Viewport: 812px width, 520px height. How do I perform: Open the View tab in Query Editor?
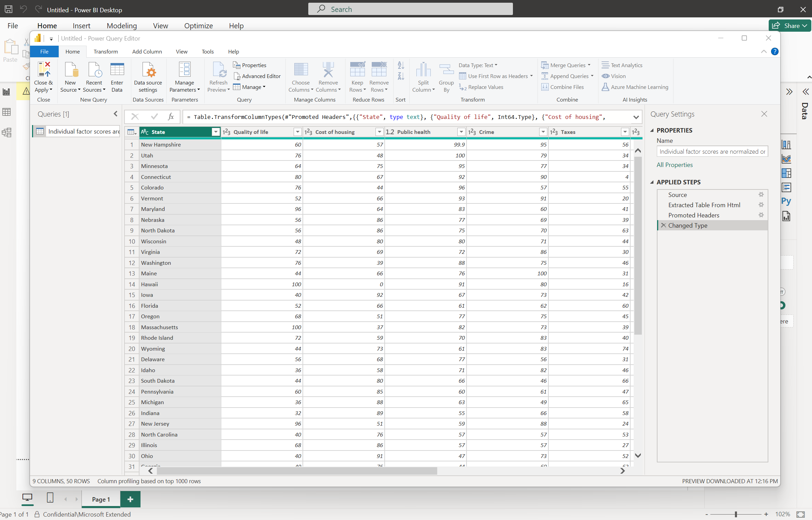(181, 51)
